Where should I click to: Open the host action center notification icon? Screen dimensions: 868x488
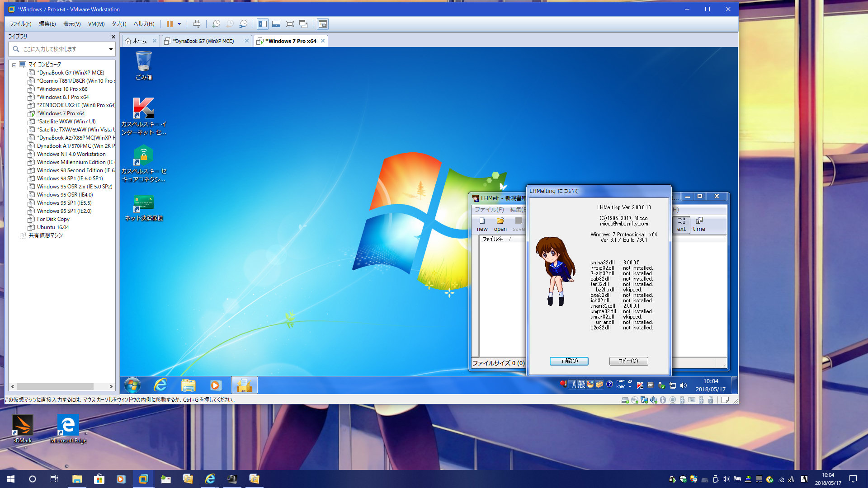pyautogui.click(x=853, y=479)
